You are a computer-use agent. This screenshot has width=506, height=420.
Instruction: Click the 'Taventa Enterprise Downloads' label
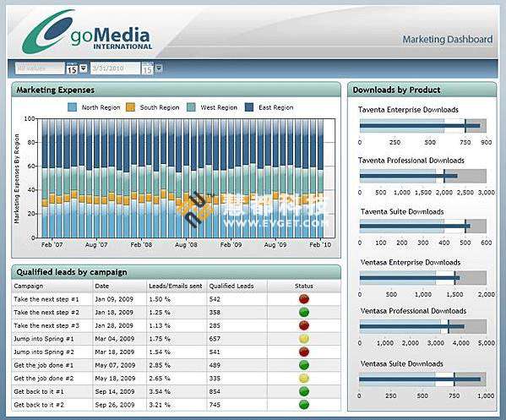408,110
